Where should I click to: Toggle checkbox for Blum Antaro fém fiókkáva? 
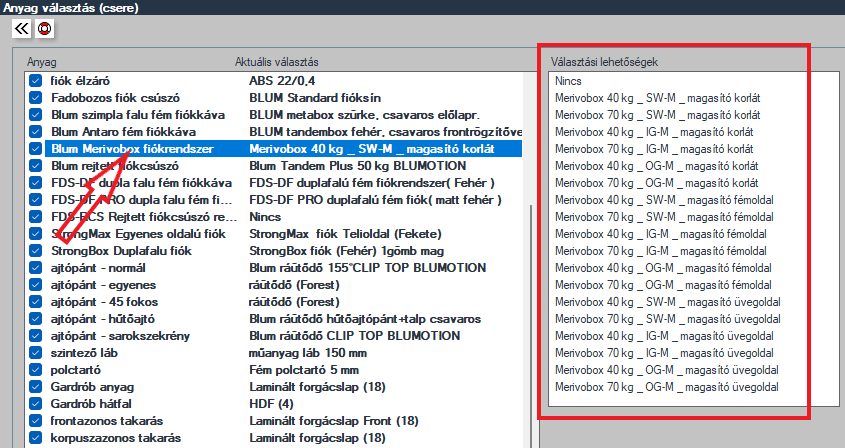click(36, 132)
